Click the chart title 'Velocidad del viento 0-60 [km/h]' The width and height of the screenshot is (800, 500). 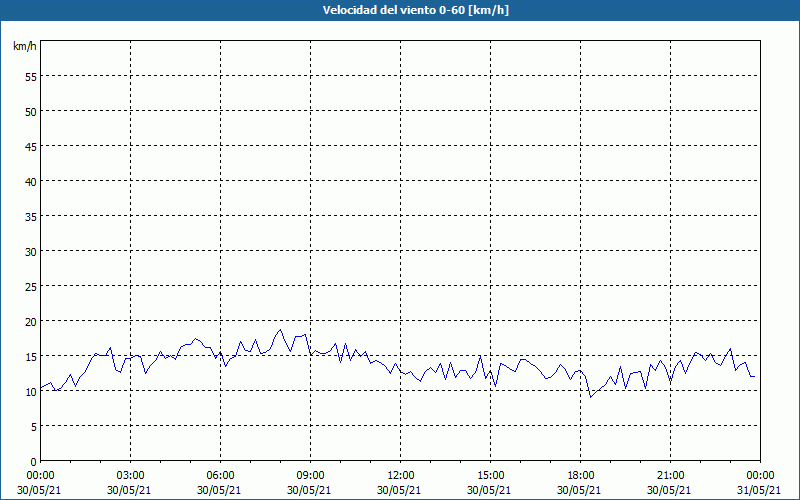[415, 10]
